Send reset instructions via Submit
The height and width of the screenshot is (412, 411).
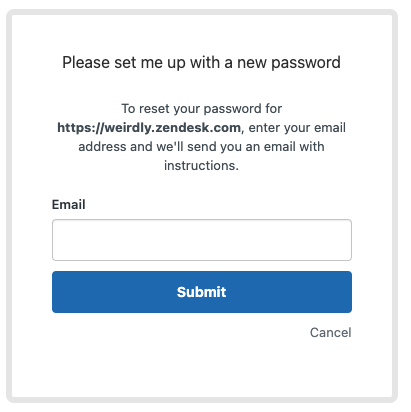pos(202,292)
